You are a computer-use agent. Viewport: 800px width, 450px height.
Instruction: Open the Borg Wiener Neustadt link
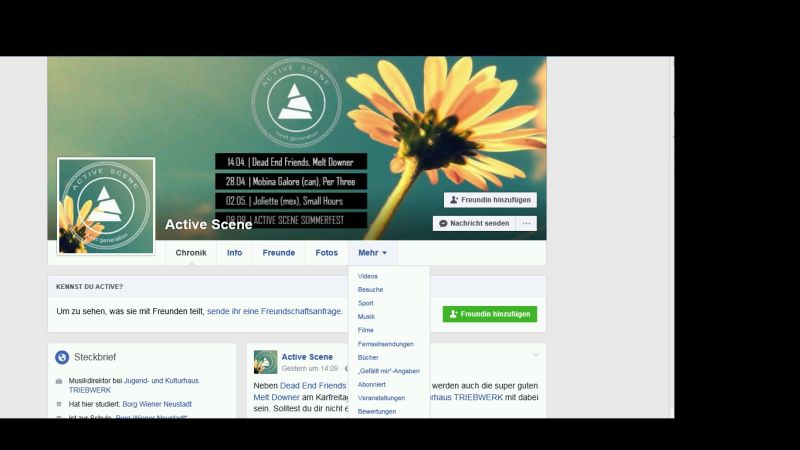[x=157, y=404]
